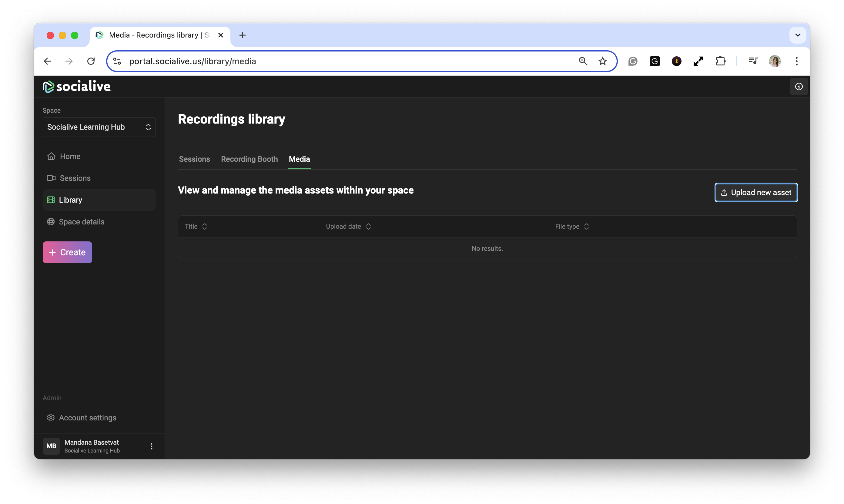This screenshot has height=504, width=844.
Task: Sort table by Title column
Action: pyautogui.click(x=196, y=227)
